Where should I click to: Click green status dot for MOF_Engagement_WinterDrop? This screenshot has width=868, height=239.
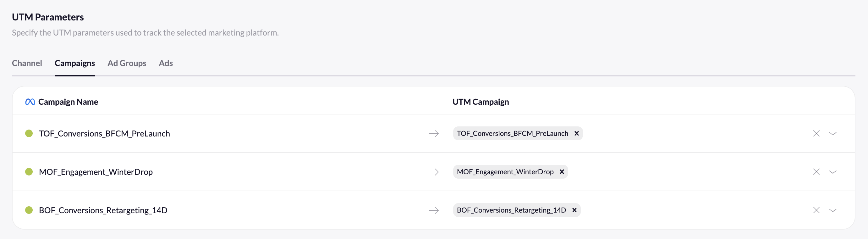coord(29,172)
